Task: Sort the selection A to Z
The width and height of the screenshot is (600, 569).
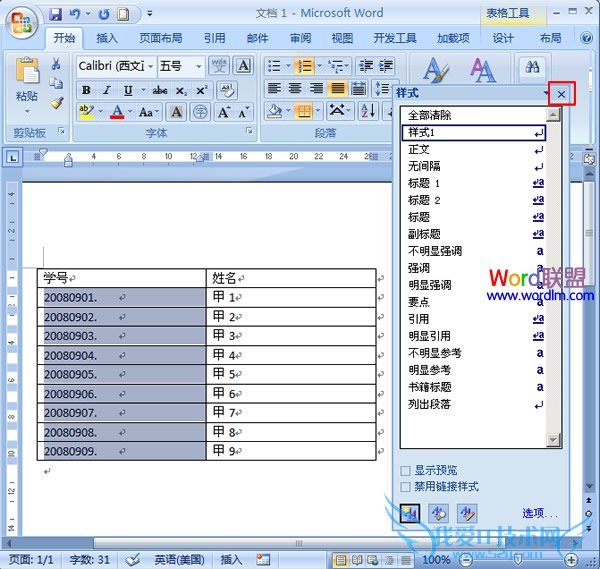Action: tap(368, 111)
